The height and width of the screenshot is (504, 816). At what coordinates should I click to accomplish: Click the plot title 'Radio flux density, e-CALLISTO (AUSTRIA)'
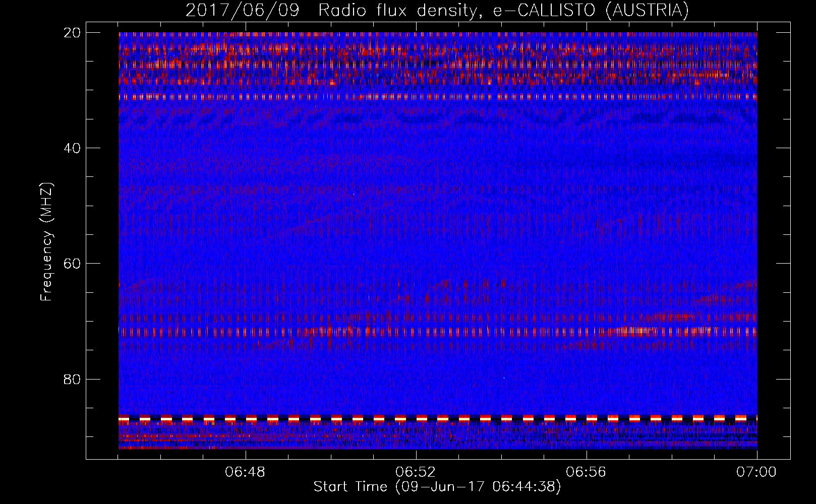(x=503, y=11)
